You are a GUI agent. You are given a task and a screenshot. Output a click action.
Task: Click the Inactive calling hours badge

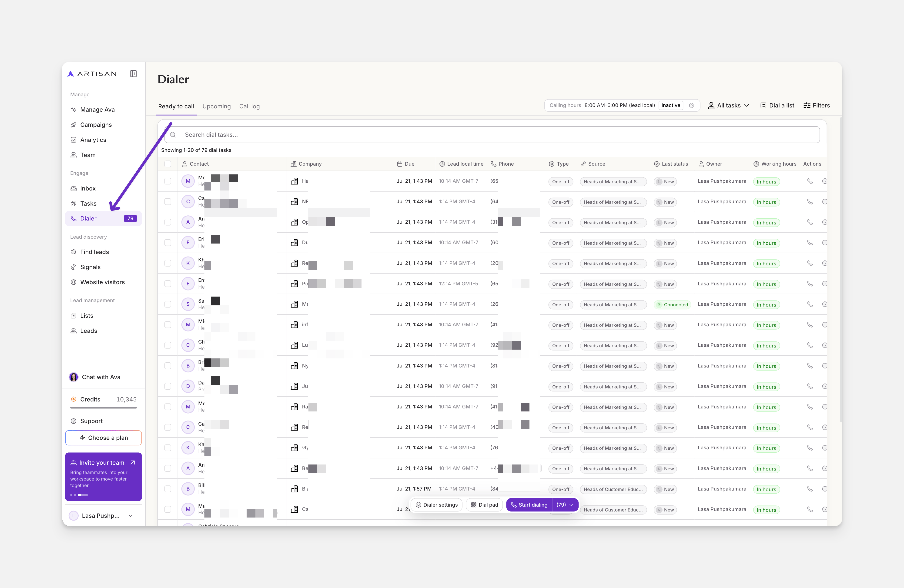(x=671, y=106)
